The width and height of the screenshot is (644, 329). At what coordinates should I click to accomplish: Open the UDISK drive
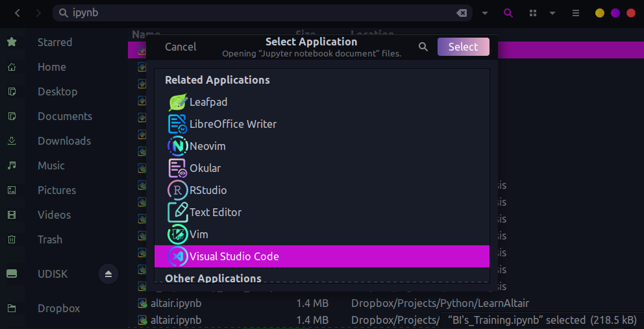(53, 274)
